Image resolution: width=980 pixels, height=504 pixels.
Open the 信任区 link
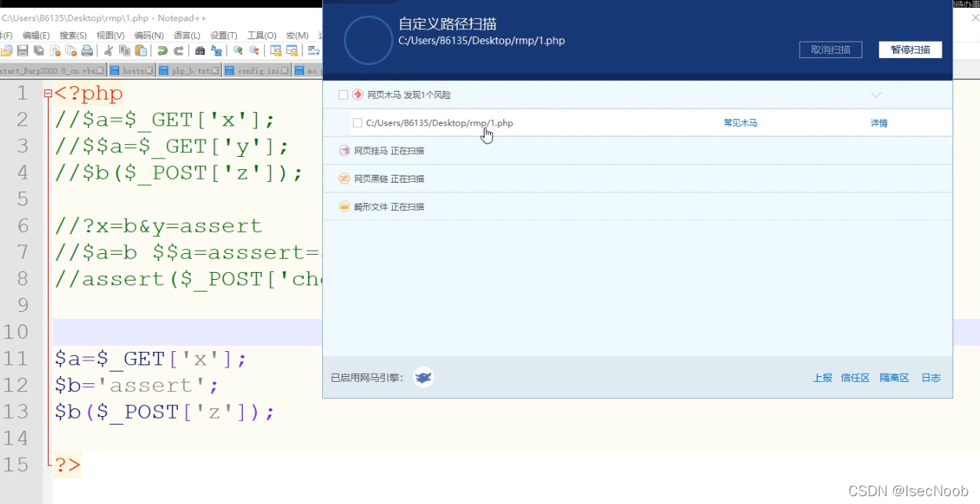click(x=855, y=378)
